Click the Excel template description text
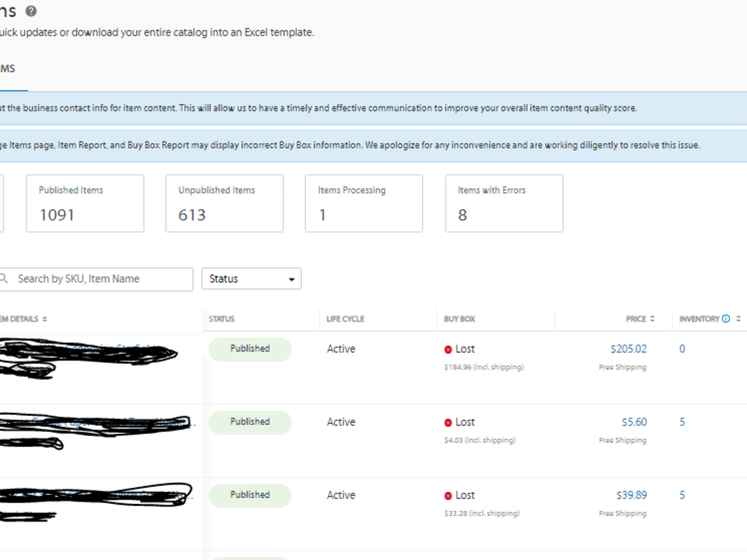Screen dimensions: 747x560 [157, 32]
